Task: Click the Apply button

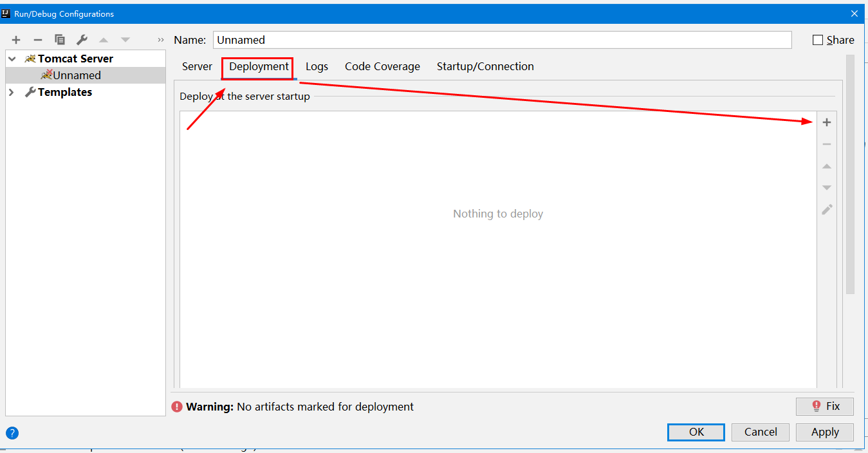Action: coord(825,432)
